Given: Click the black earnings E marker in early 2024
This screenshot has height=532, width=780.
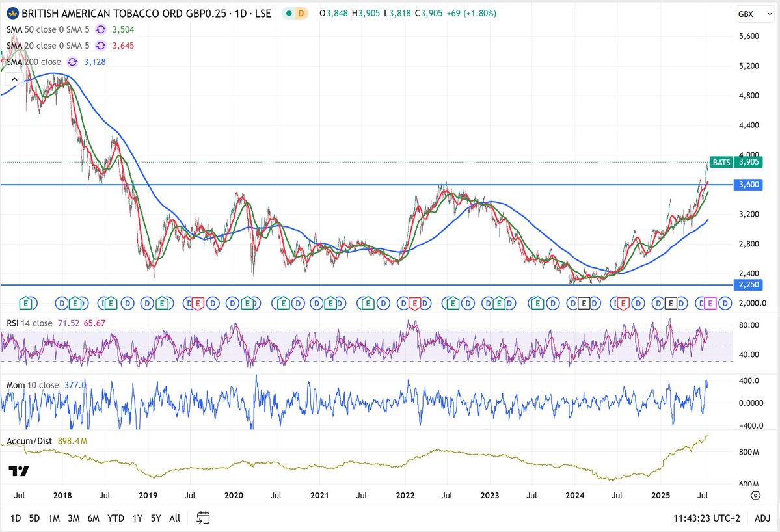Looking at the screenshot, I should 584,303.
